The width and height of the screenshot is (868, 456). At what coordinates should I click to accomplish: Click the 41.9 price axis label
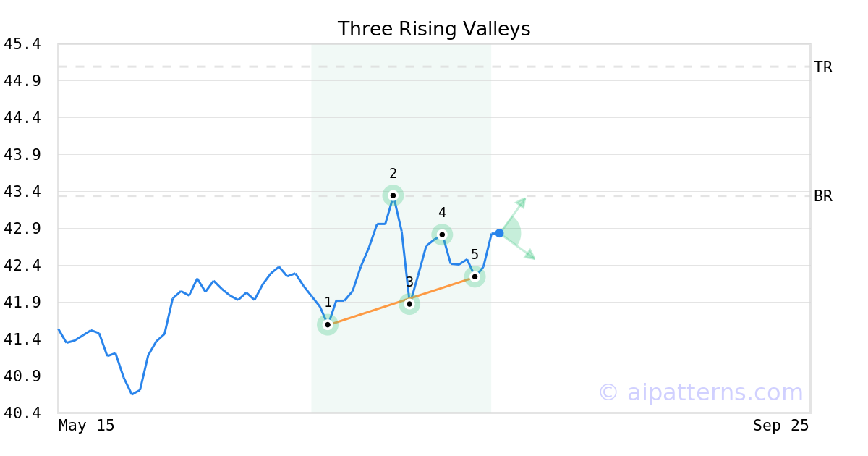pyautogui.click(x=22, y=303)
